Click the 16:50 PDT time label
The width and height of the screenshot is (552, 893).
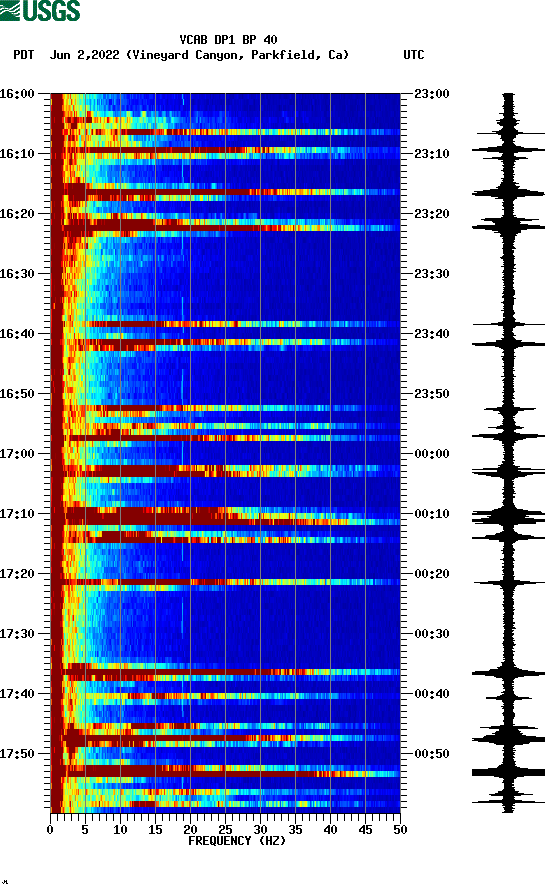point(17,394)
